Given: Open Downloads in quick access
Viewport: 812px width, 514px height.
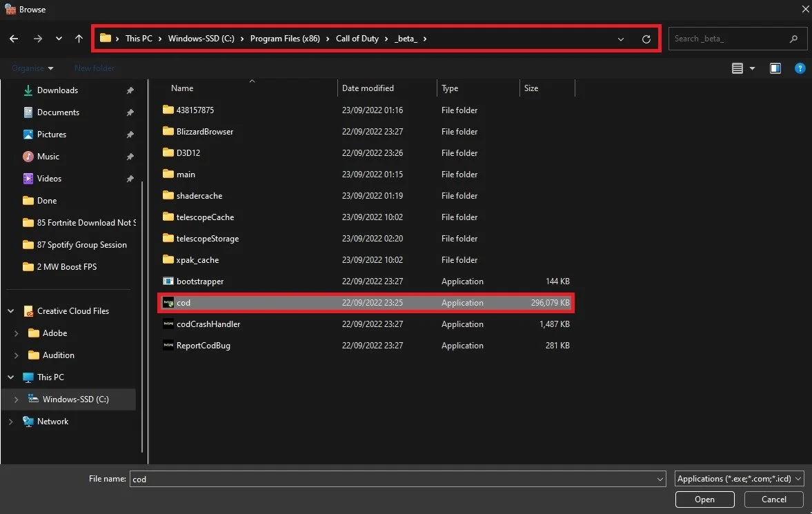Looking at the screenshot, I should (x=57, y=90).
